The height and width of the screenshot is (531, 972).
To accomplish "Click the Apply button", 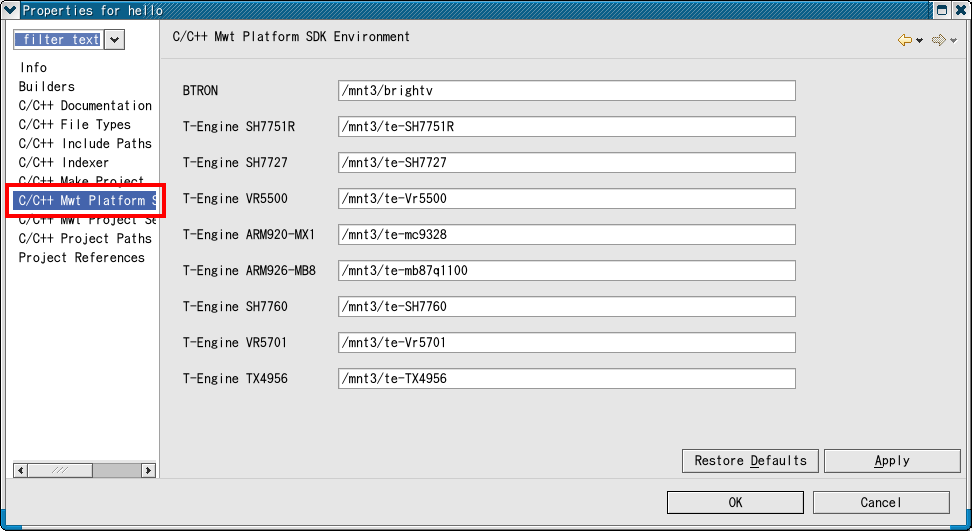I will [892, 461].
